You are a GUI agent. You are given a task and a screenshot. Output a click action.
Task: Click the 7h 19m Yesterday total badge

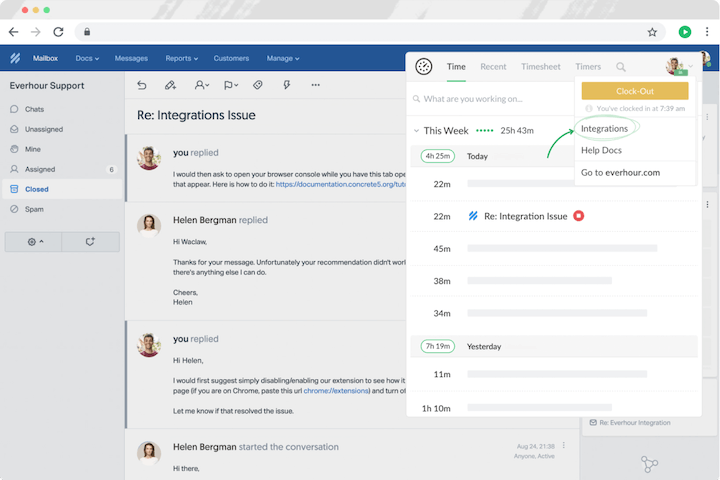pyautogui.click(x=438, y=346)
